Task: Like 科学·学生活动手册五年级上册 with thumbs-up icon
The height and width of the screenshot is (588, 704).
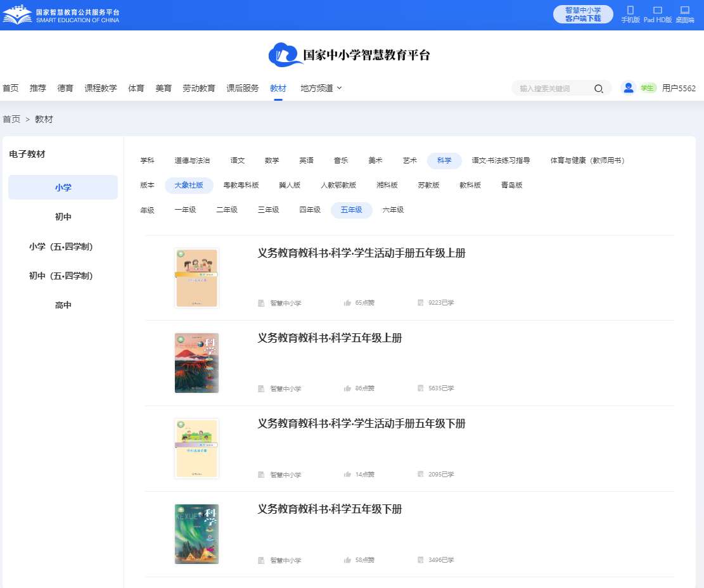Action: click(347, 303)
